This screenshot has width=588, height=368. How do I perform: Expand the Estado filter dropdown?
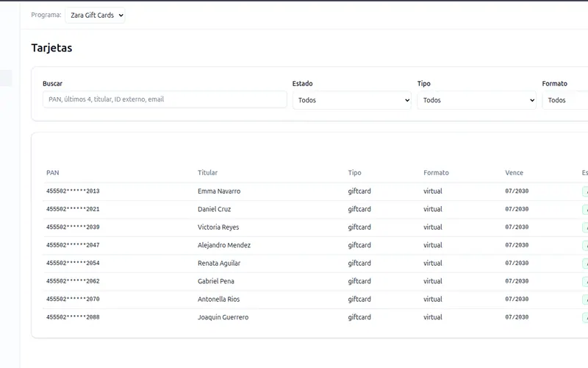[352, 100]
